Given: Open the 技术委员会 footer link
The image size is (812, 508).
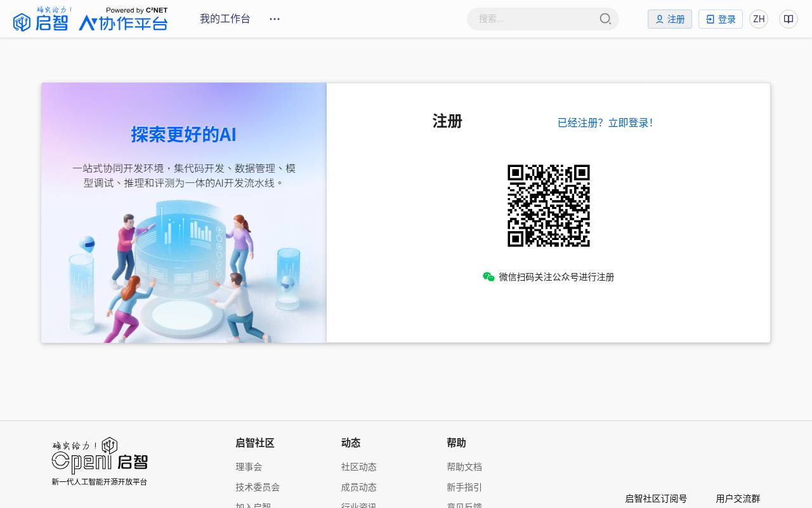Looking at the screenshot, I should coord(258,487).
